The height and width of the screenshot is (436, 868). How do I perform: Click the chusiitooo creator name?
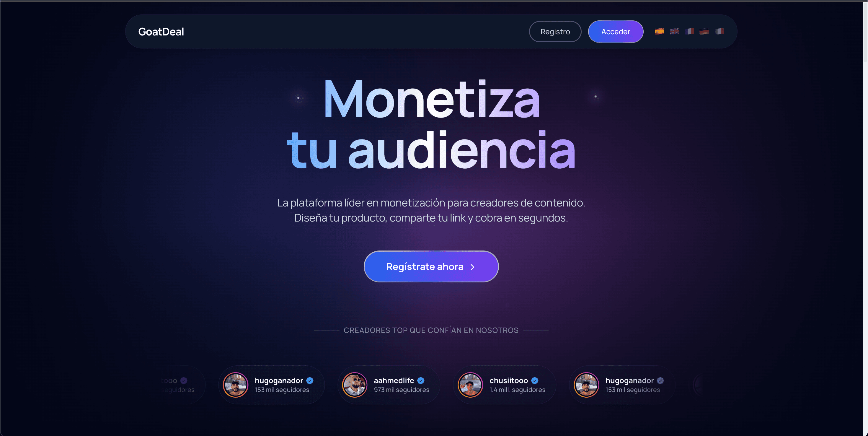(508, 380)
